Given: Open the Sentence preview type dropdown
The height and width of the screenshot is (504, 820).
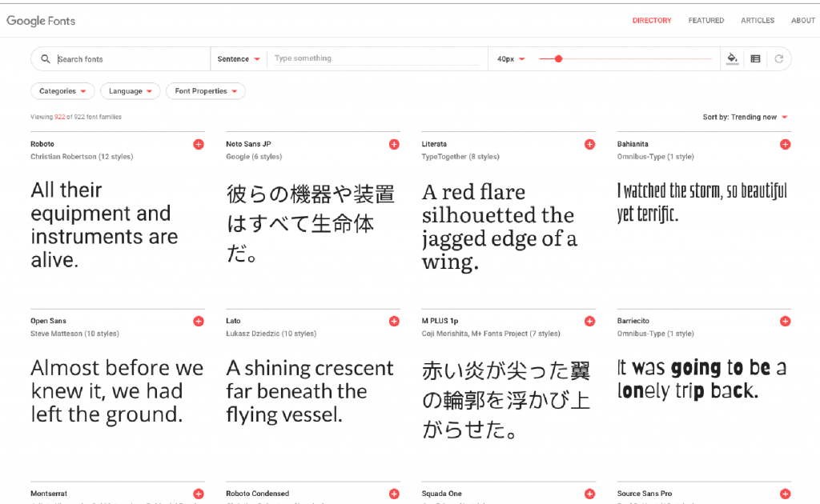Looking at the screenshot, I should 239,59.
